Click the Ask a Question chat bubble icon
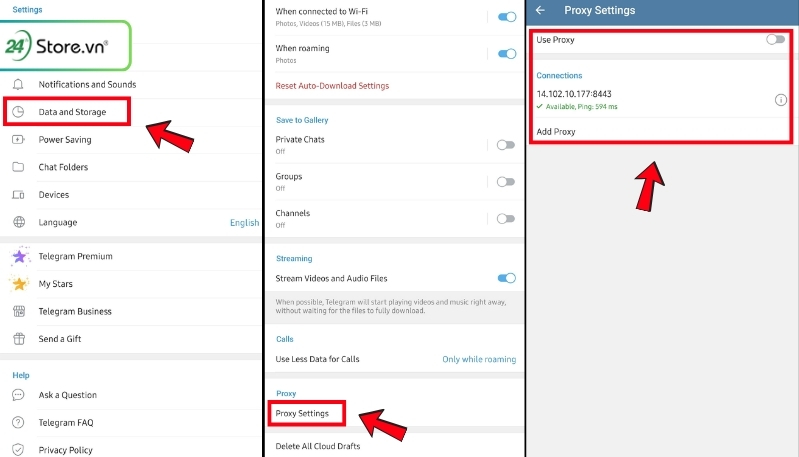This screenshot has height=457, width=799. coord(18,395)
